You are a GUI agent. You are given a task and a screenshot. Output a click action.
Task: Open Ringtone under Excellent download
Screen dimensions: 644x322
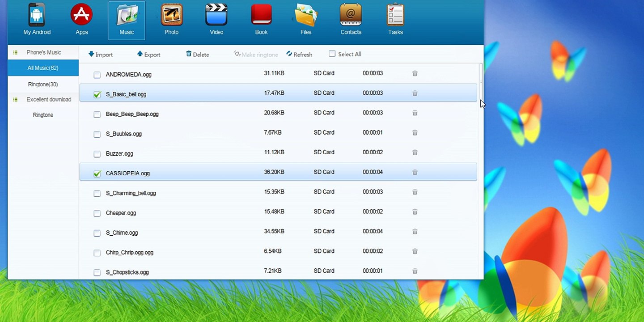pyautogui.click(x=43, y=115)
